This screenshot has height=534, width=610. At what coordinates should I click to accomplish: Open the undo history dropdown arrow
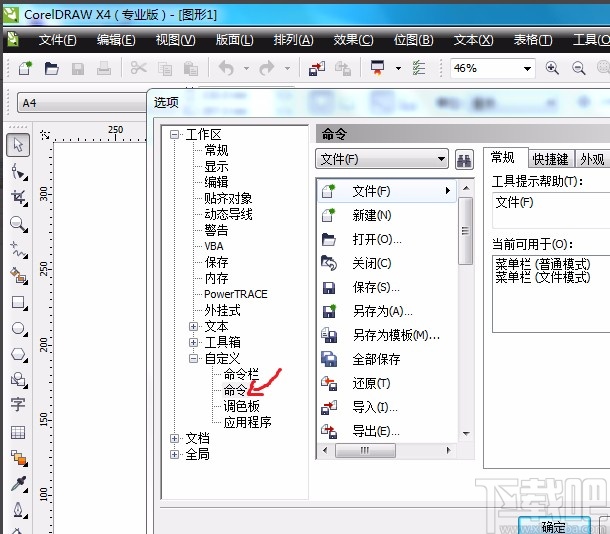(x=246, y=68)
